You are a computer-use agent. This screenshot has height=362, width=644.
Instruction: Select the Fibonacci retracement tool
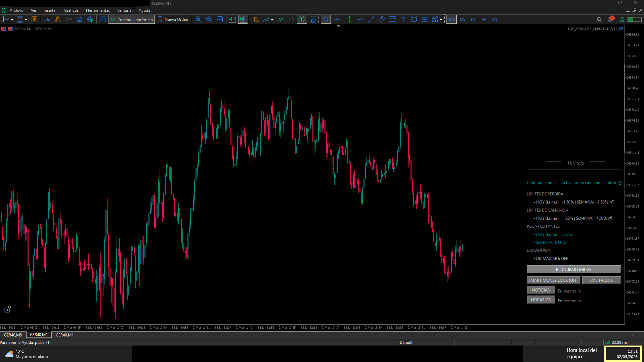392,19
